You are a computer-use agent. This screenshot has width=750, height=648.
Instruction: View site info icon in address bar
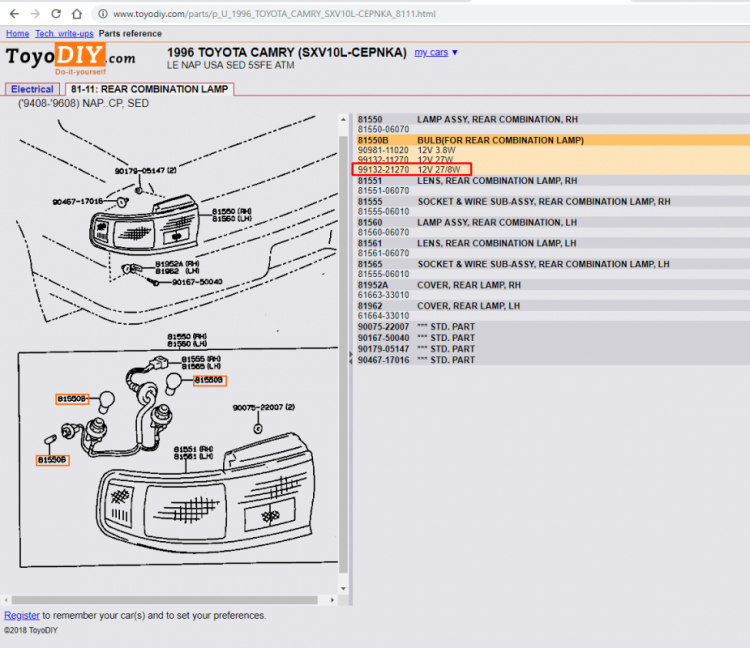point(102,14)
